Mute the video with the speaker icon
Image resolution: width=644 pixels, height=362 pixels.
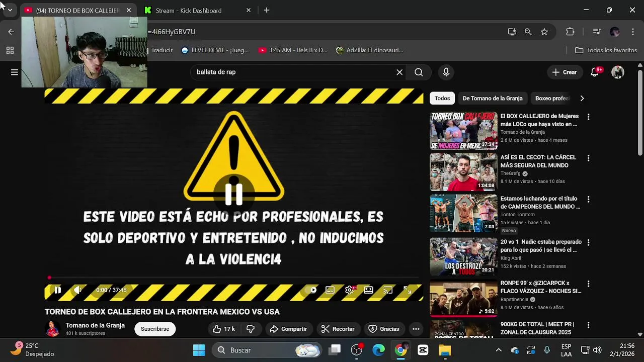(x=77, y=290)
